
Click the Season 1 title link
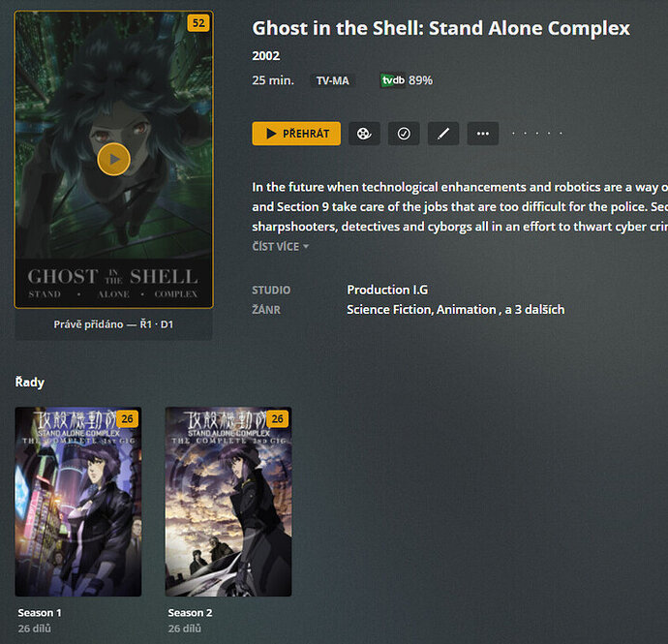point(40,612)
